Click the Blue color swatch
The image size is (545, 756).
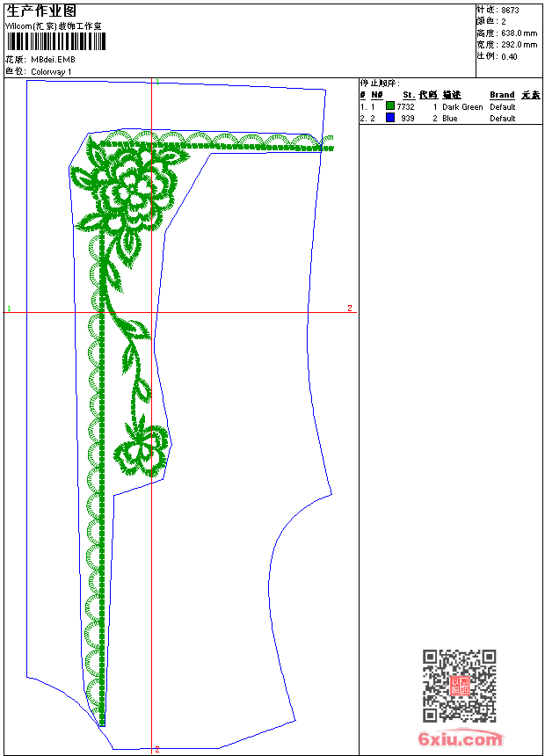pyautogui.click(x=390, y=118)
